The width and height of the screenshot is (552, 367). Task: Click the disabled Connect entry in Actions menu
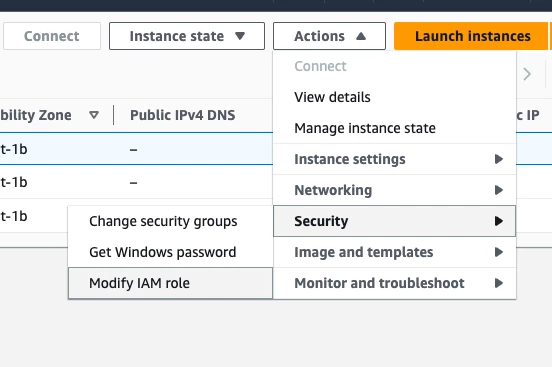pyautogui.click(x=394, y=66)
